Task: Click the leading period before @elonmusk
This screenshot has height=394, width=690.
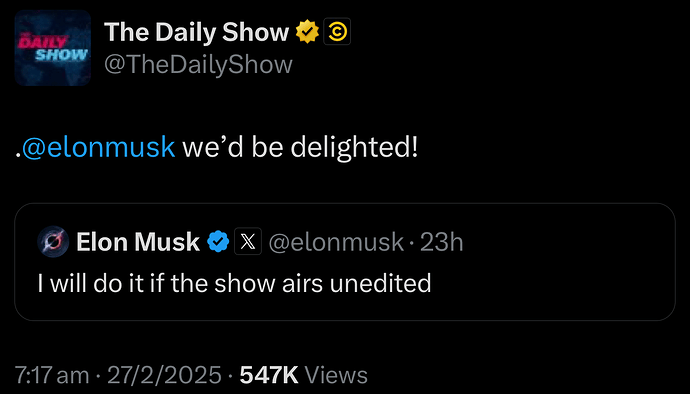Action: click(18, 155)
